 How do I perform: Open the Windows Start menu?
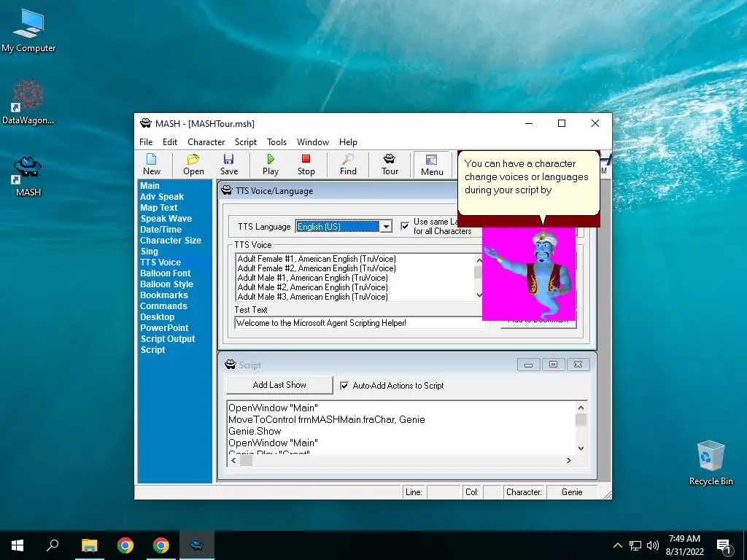pyautogui.click(x=18, y=545)
